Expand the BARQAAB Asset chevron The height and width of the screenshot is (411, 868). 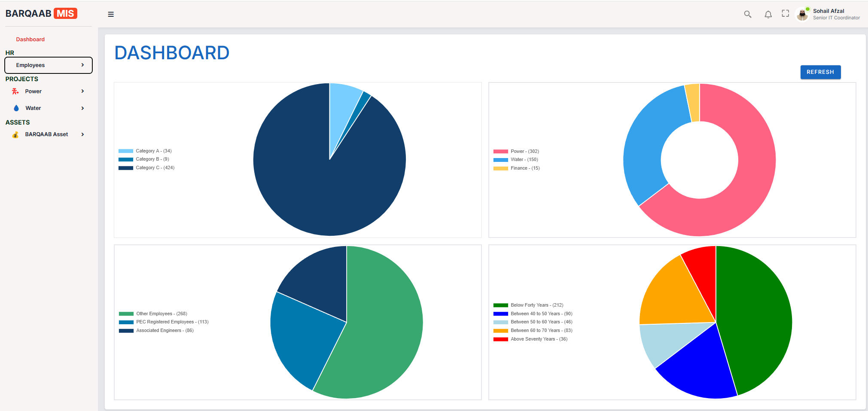(x=82, y=134)
